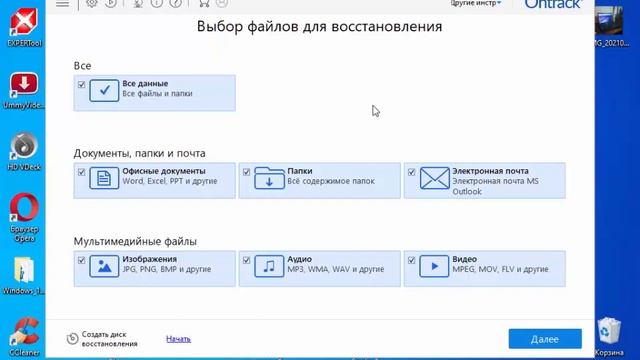Click the shopping cart icon
Screen dimensions: 640x360
204,3
